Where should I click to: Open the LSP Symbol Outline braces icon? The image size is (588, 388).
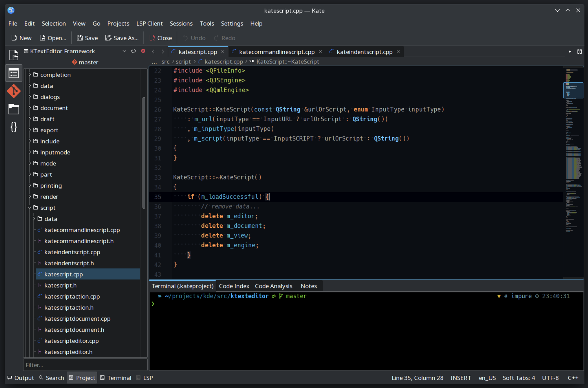[14, 127]
